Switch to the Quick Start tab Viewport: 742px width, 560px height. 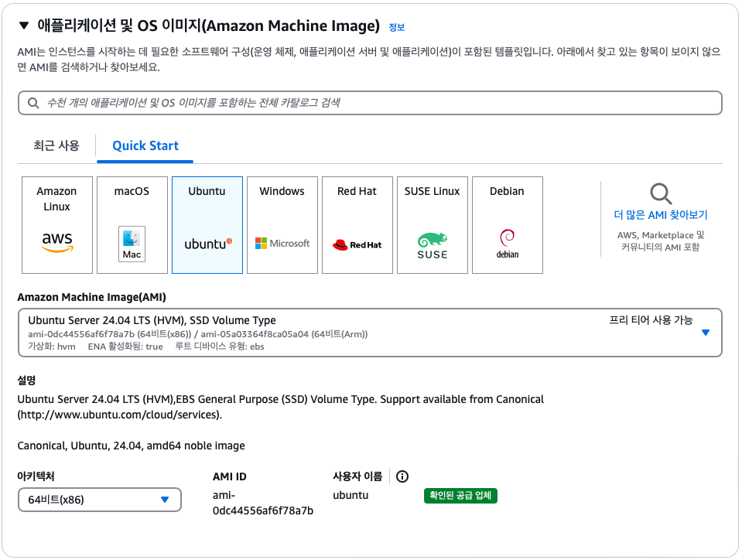click(x=145, y=145)
